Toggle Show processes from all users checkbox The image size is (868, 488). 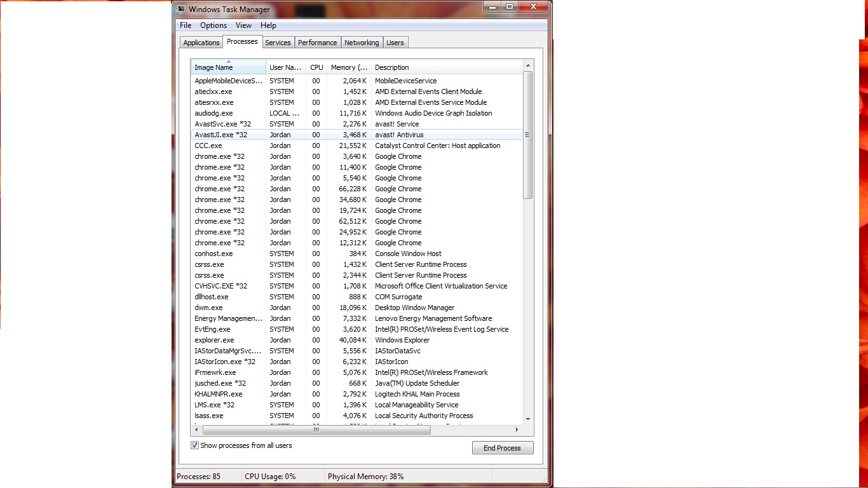point(195,445)
